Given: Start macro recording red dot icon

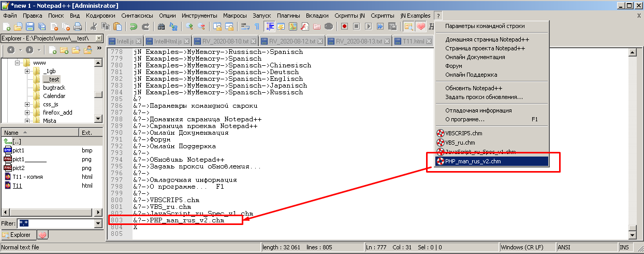Looking at the screenshot, I should click(345, 26).
